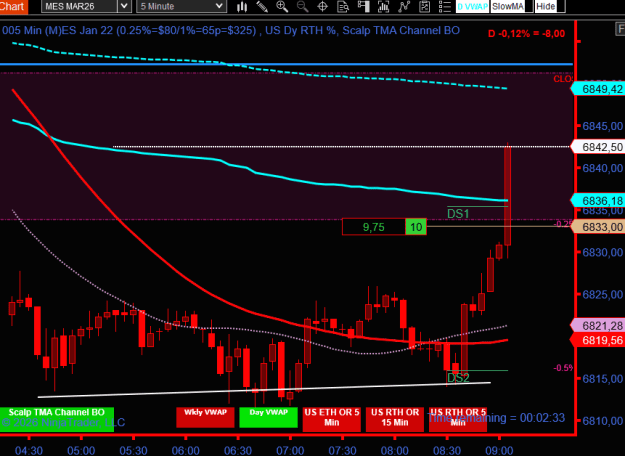Click the 07:00 time axis label
Screen dimensions: 625x456
pyautogui.click(x=290, y=451)
